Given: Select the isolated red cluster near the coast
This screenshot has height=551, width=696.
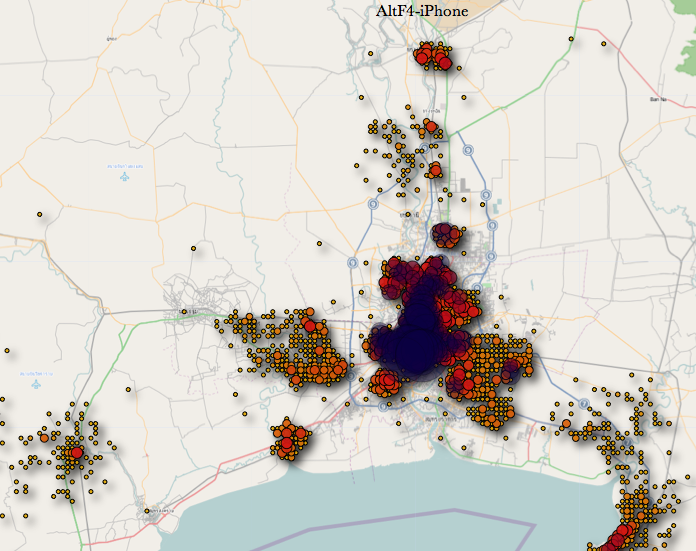Looking at the screenshot, I should (287, 441).
